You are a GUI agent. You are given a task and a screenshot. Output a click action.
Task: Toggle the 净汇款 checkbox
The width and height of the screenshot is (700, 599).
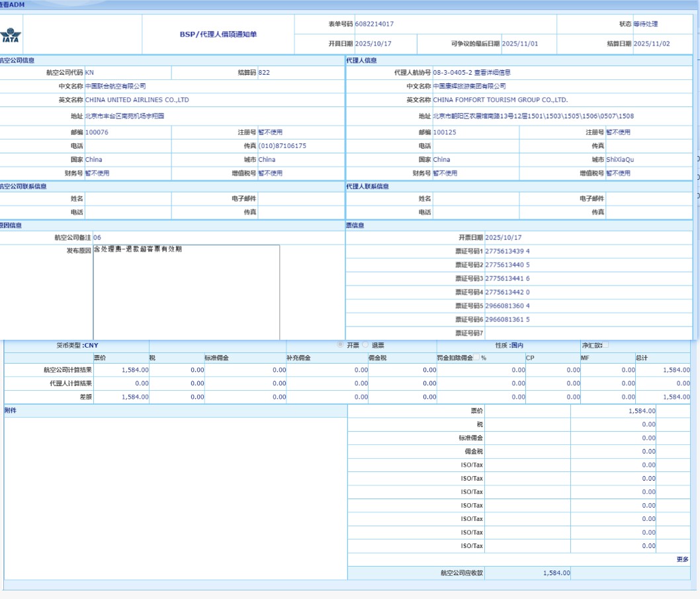pyautogui.click(x=605, y=344)
